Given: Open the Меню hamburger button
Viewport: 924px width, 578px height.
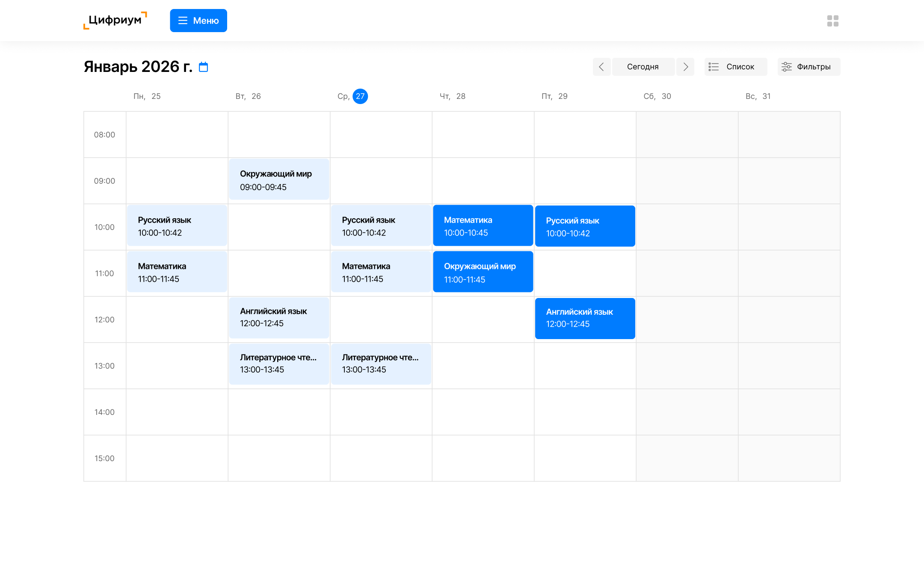Looking at the screenshot, I should coord(198,21).
